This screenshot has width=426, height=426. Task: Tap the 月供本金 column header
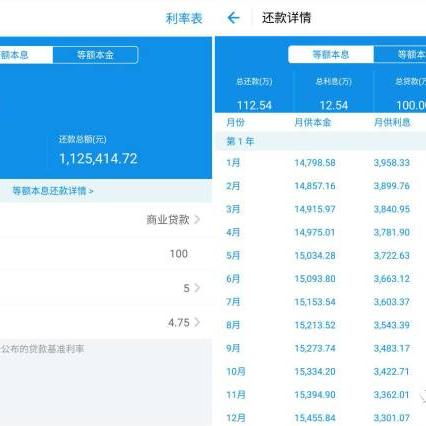312,122
